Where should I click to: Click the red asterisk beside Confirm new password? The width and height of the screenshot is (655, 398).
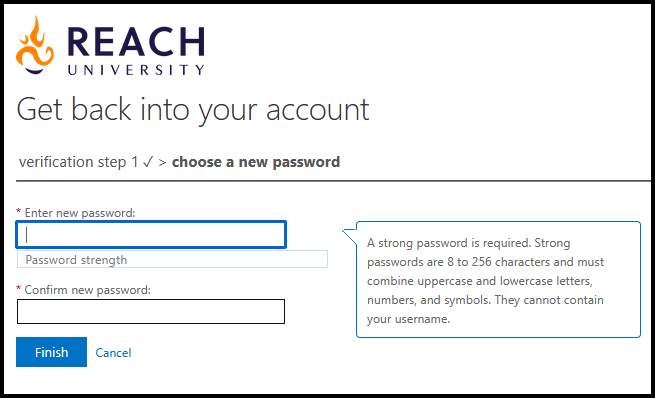click(x=18, y=289)
